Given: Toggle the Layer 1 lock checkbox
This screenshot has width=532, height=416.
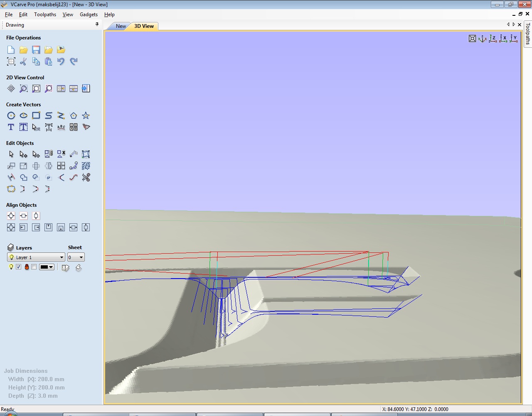Looking at the screenshot, I should [34, 267].
